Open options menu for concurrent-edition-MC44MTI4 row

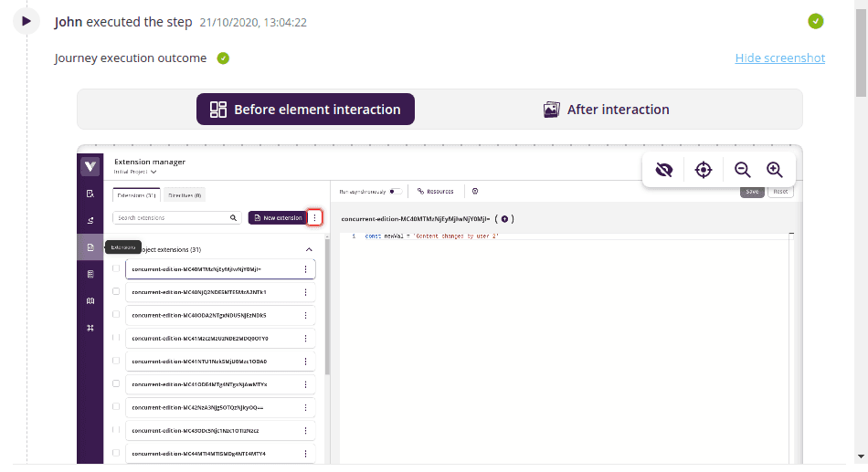point(305,454)
